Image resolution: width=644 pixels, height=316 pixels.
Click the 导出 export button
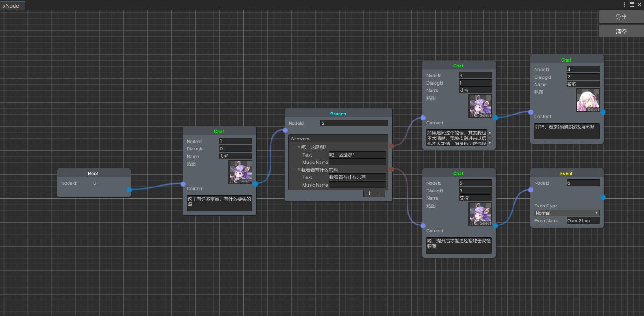(x=621, y=17)
